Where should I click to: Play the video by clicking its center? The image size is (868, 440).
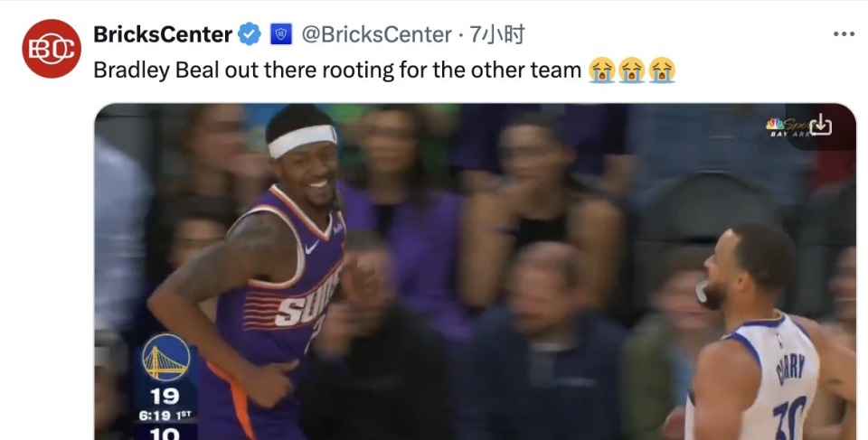pos(476,272)
